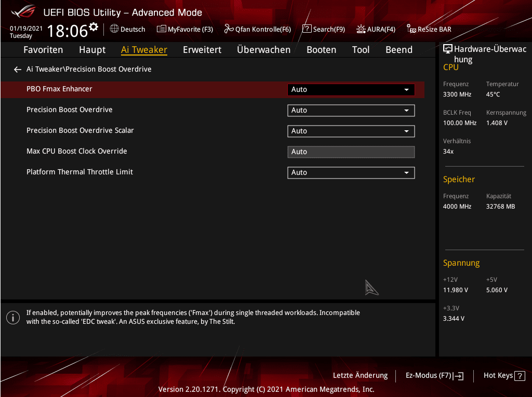This screenshot has height=397, width=532.
Task: Click the Hardware-Überwachung monitor icon
Action: click(x=448, y=49)
